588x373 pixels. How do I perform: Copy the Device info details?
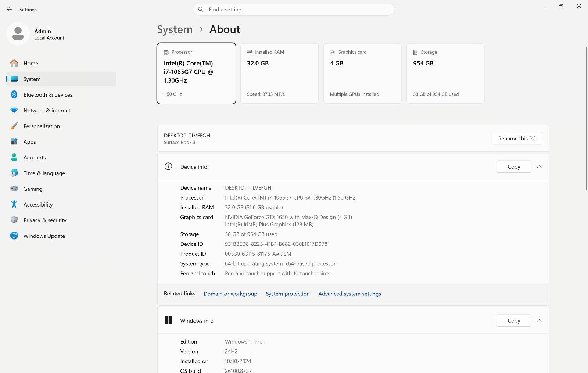click(x=514, y=166)
